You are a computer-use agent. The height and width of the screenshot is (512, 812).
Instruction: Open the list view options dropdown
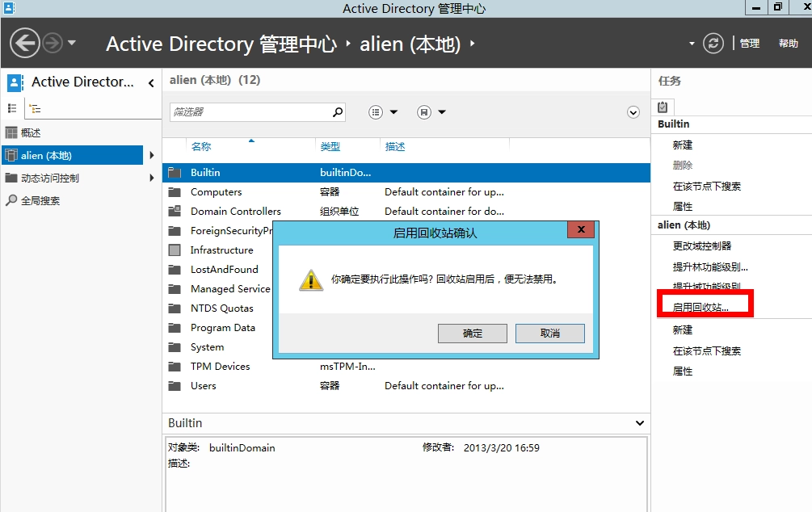point(384,112)
